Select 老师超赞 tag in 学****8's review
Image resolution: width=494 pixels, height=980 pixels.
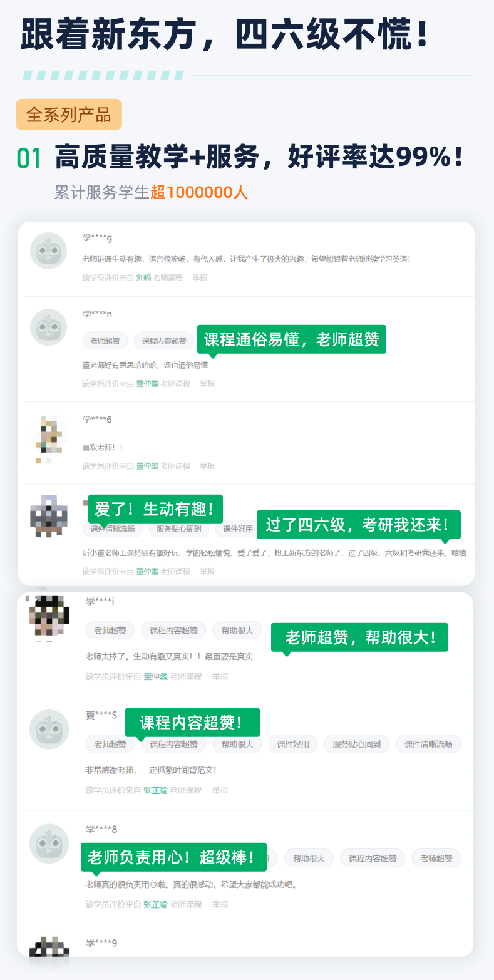point(436,858)
